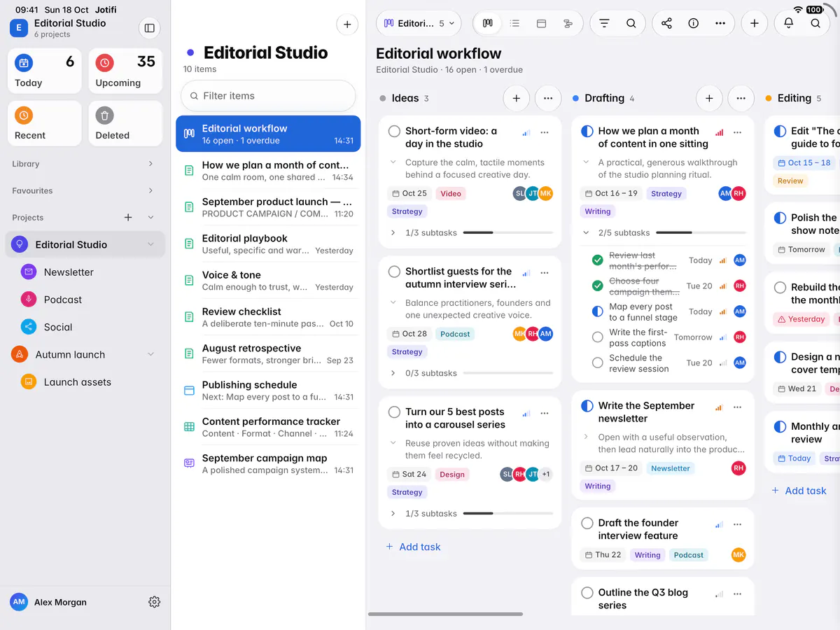
Task: Go to the Recent tile
Action: pos(45,124)
